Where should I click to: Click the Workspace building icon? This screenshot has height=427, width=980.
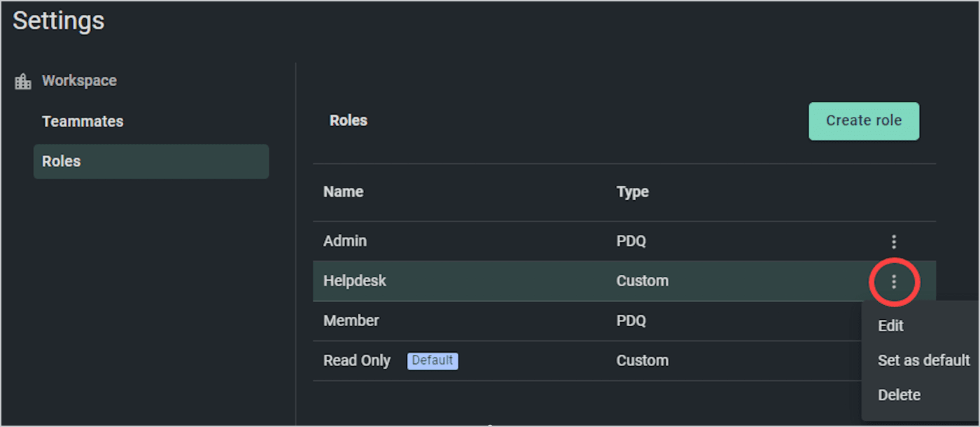click(23, 81)
